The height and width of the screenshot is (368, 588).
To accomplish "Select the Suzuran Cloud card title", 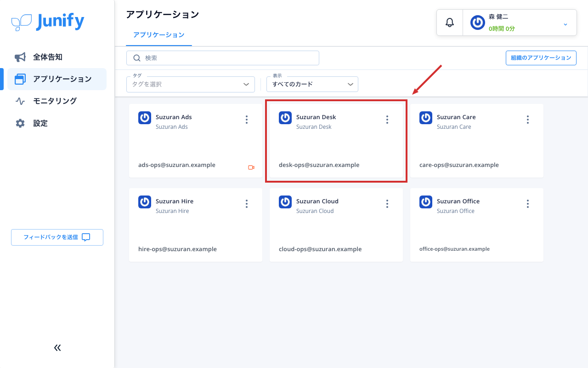I will 317,201.
